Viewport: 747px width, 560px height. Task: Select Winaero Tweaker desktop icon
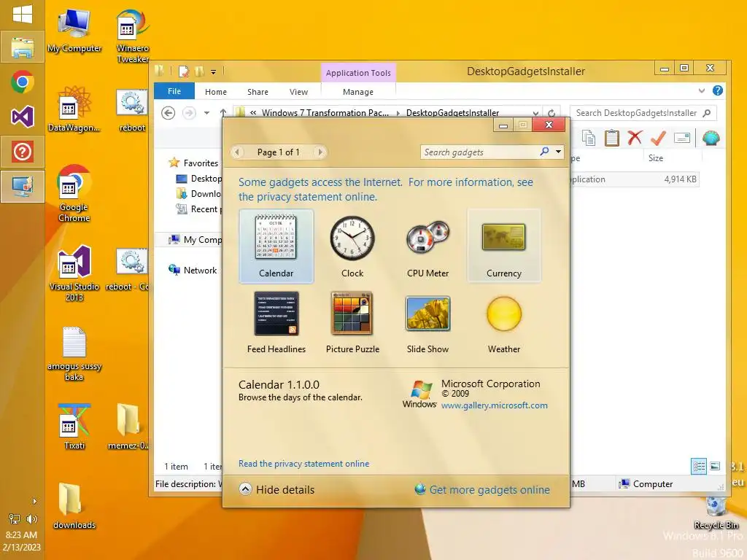point(133,36)
